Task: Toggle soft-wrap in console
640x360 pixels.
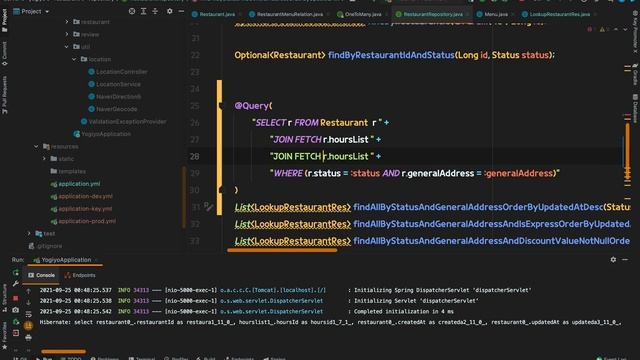Action: click(28, 314)
